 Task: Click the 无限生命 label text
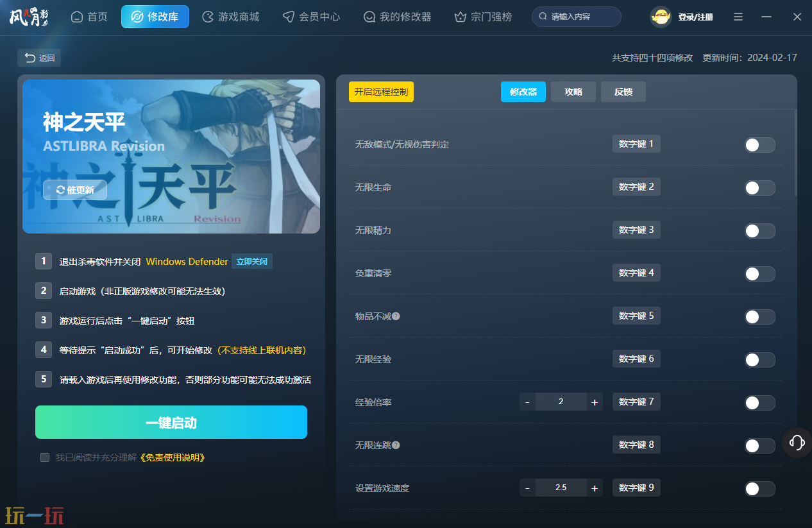coord(373,188)
